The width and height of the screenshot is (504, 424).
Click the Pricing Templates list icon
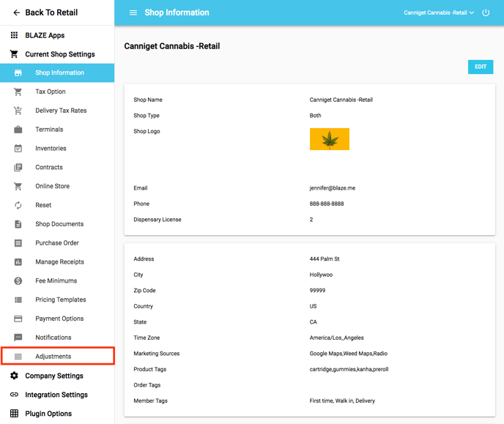[x=18, y=300]
